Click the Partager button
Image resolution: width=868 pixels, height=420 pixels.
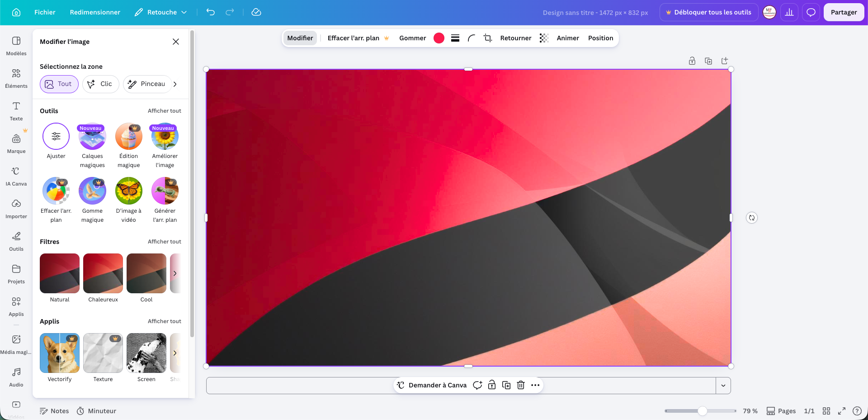[844, 12]
